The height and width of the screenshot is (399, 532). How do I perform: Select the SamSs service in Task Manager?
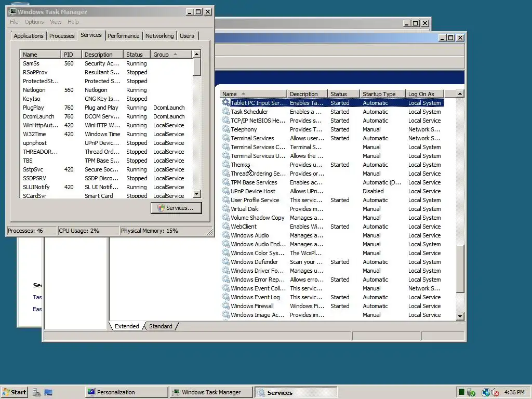(x=106, y=63)
